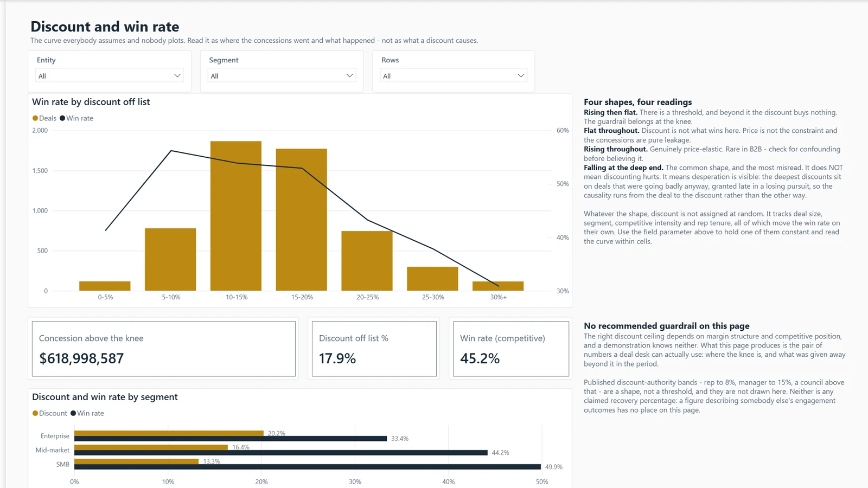Click the 'Discount and win rate' page title

(x=105, y=27)
